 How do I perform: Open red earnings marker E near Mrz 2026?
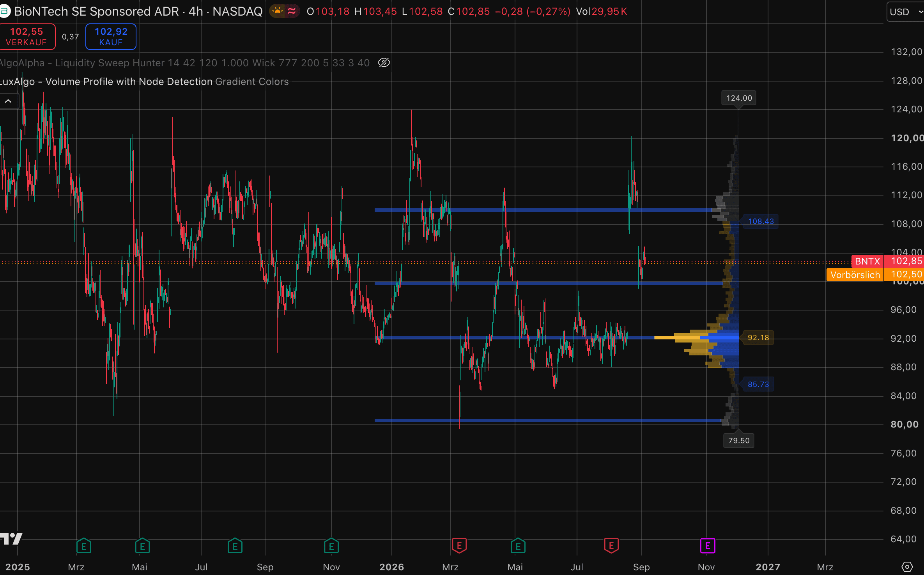tap(459, 546)
